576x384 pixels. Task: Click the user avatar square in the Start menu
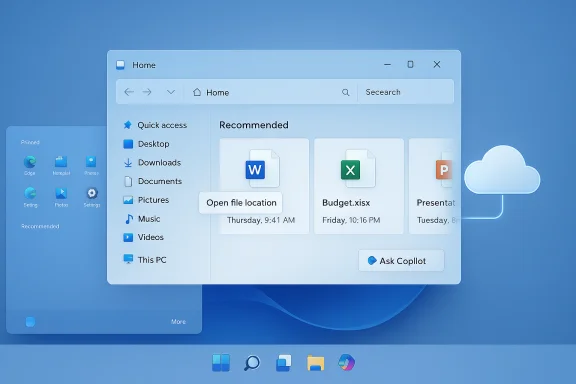30,322
